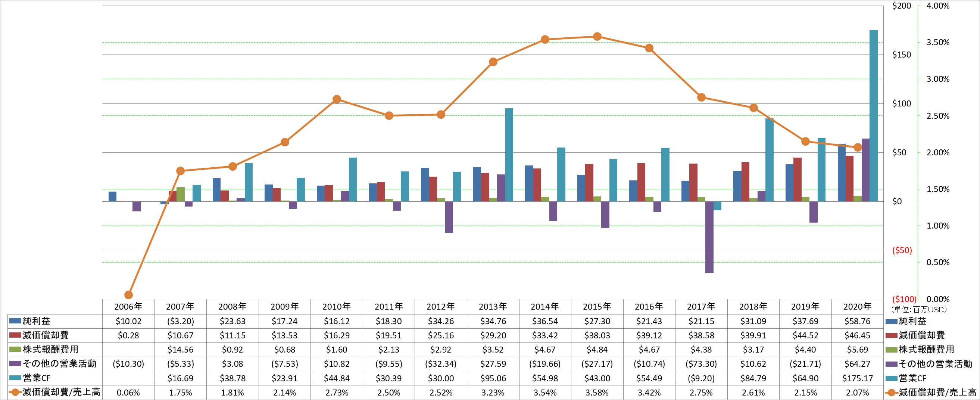
Task: Click the ratio value 2.73%
Action: (x=337, y=393)
